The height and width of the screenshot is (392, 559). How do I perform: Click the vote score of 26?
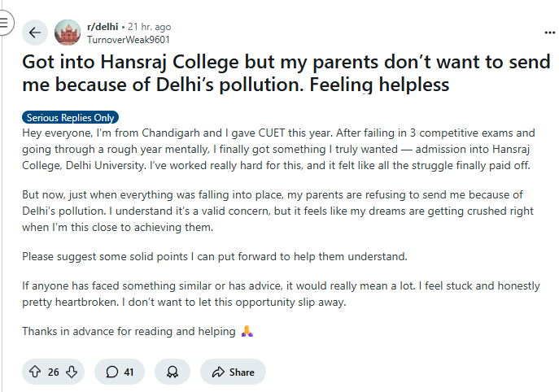point(54,372)
